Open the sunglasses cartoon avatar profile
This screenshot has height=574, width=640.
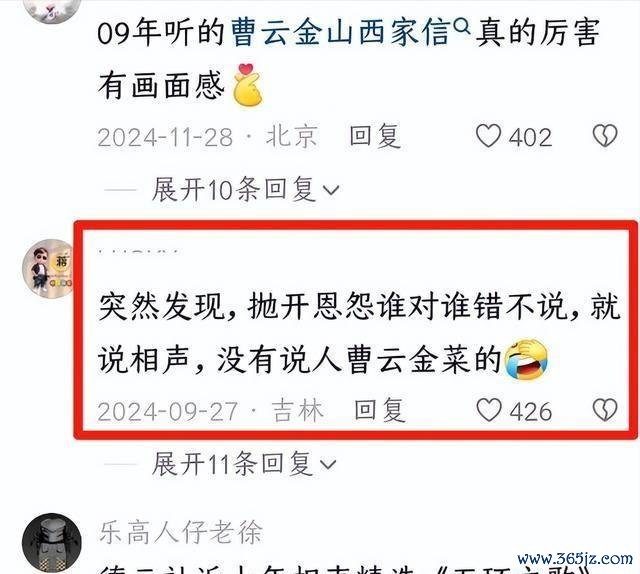pos(49,268)
